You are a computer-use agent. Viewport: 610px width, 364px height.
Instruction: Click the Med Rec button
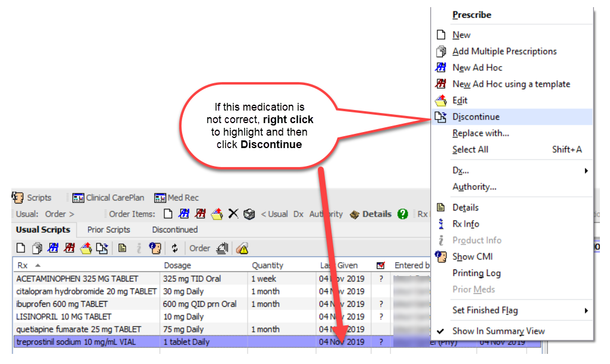(x=177, y=197)
